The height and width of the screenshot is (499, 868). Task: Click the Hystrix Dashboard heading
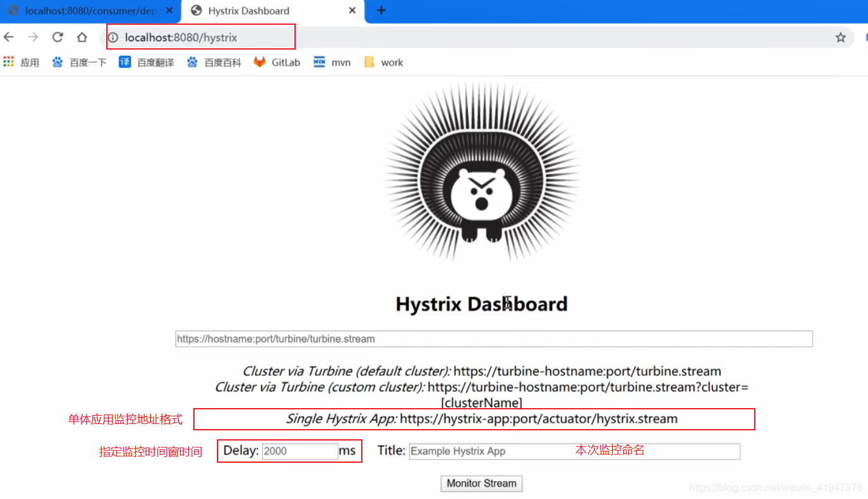tap(481, 304)
